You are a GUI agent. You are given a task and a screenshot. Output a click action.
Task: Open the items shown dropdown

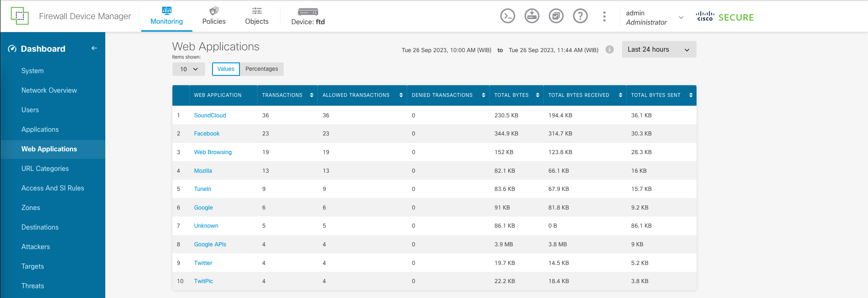(189, 69)
